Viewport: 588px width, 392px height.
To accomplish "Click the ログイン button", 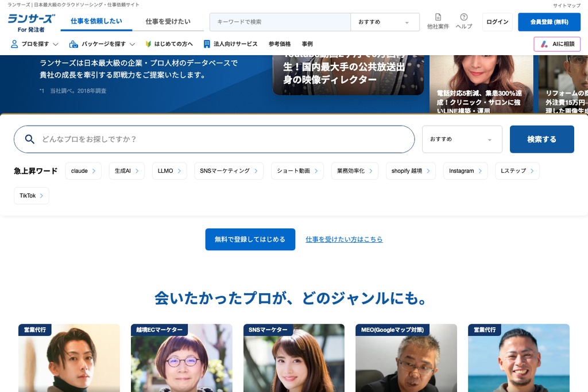I will click(497, 22).
